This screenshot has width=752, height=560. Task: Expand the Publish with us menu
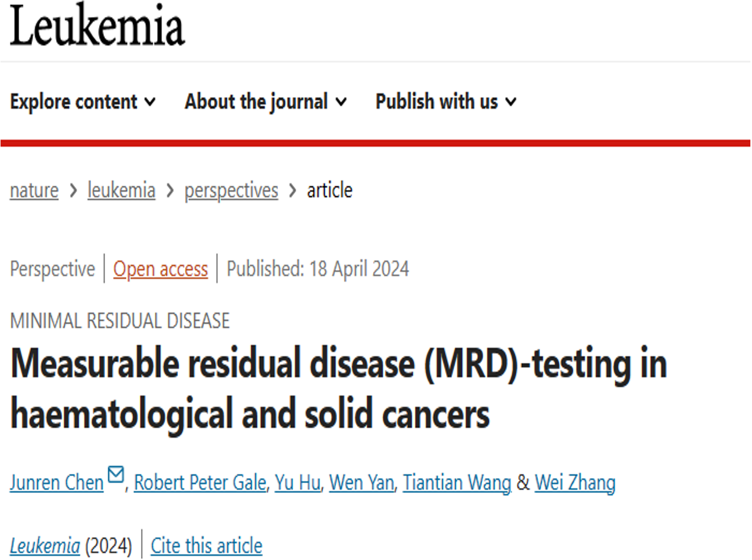coord(446,102)
